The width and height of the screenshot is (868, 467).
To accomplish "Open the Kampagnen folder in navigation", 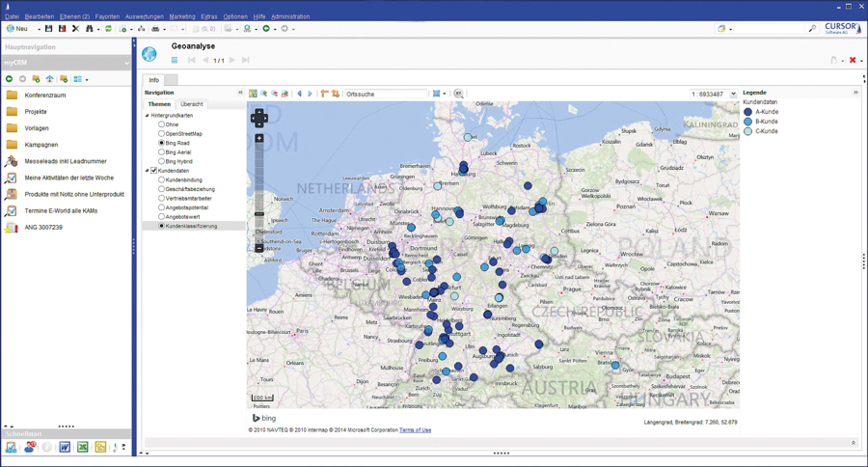I will pos(41,145).
